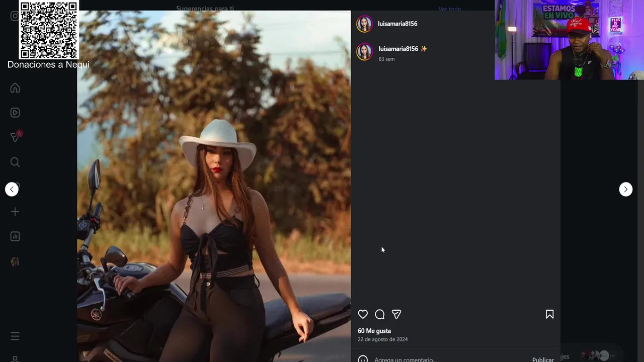Go to Home in the left sidebar
644x362 pixels.
tap(15, 88)
